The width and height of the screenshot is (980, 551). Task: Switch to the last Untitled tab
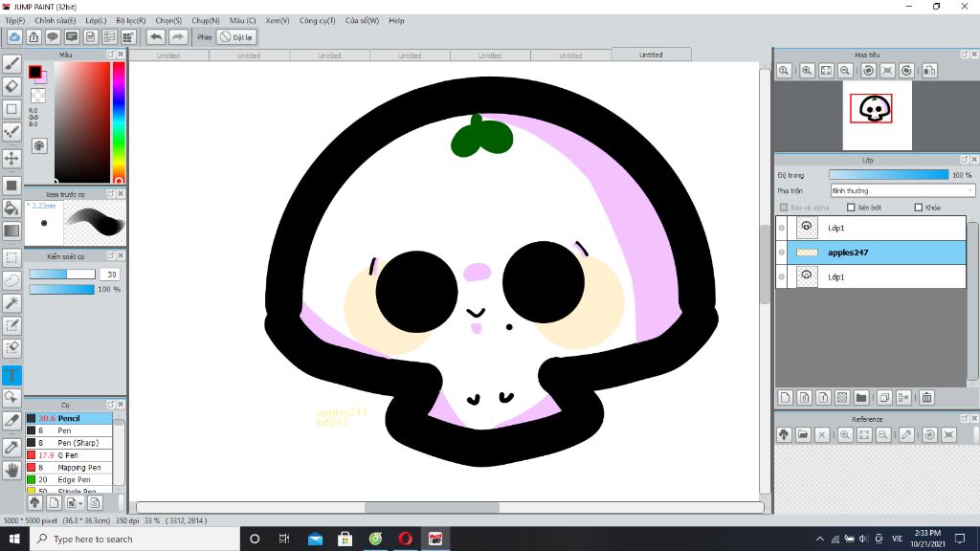(651, 55)
